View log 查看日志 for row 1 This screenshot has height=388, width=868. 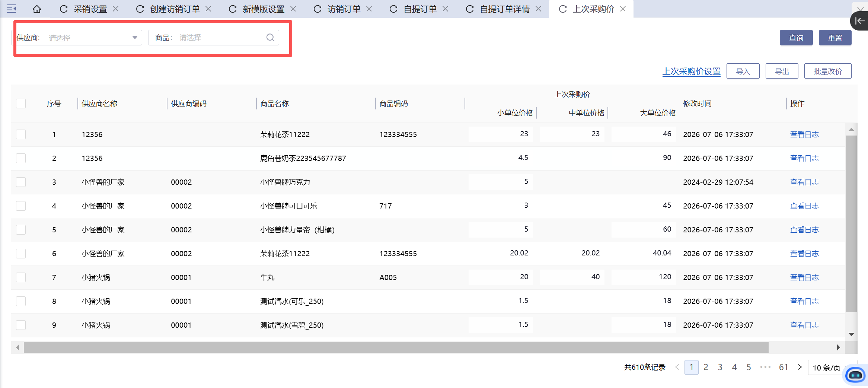[x=804, y=134]
